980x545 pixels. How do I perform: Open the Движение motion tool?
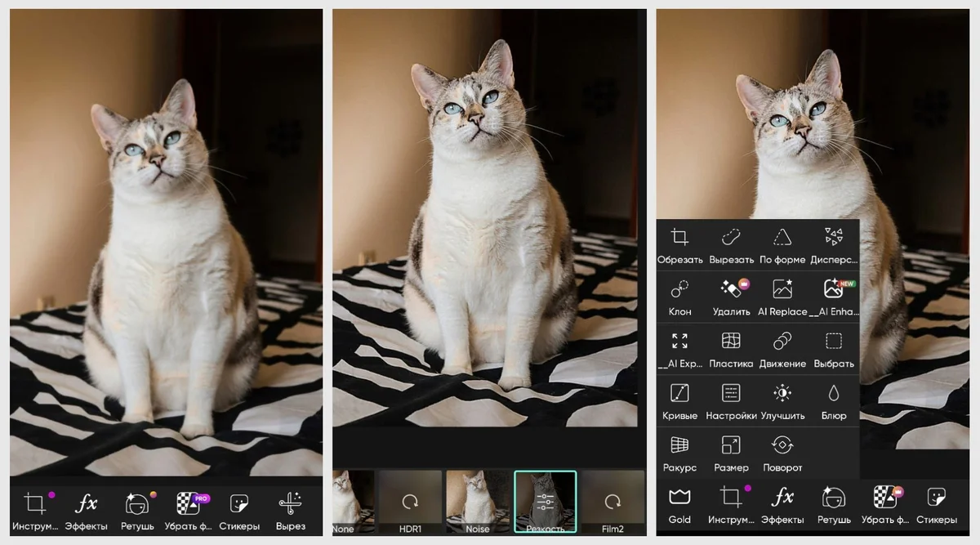click(x=782, y=348)
